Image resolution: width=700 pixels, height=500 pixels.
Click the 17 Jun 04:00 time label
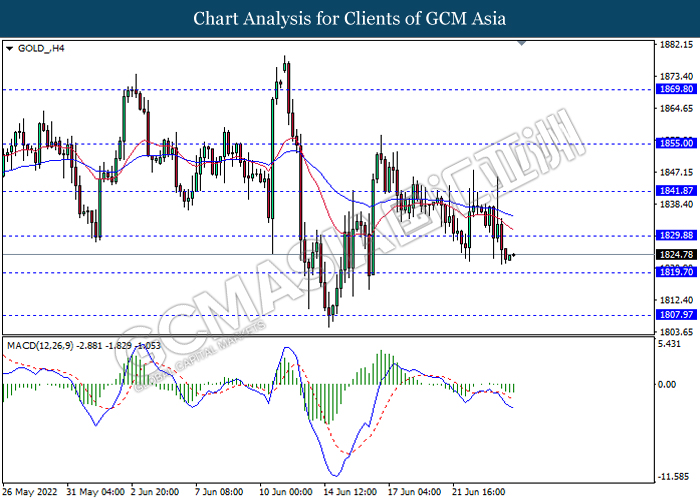415,492
